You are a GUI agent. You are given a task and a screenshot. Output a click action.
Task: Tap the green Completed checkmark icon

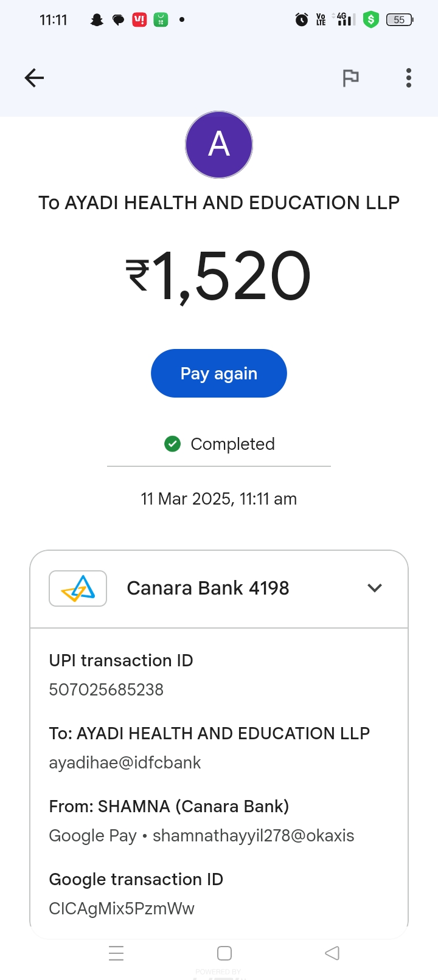[173, 444]
